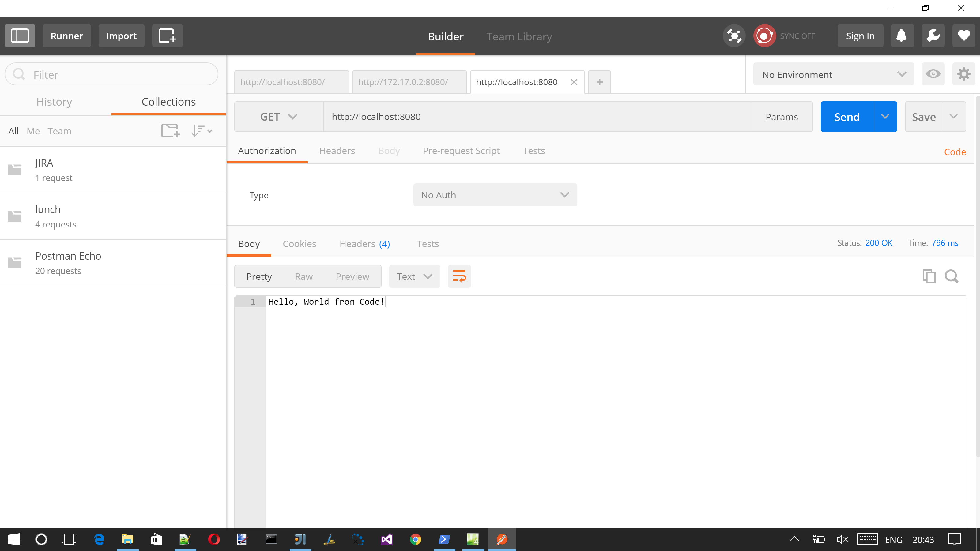Open notifications bell icon
The height and width of the screenshot is (551, 980).
[x=902, y=36]
